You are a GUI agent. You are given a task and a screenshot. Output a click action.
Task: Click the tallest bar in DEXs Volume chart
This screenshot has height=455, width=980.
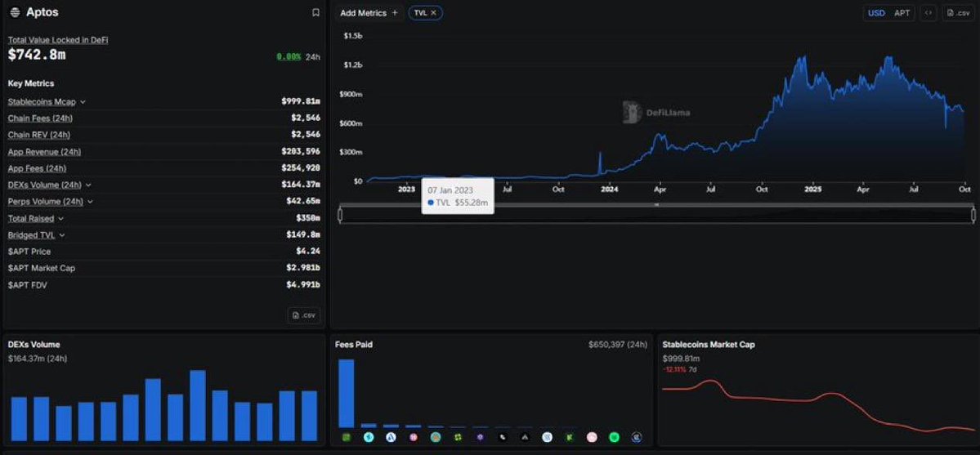198,406
